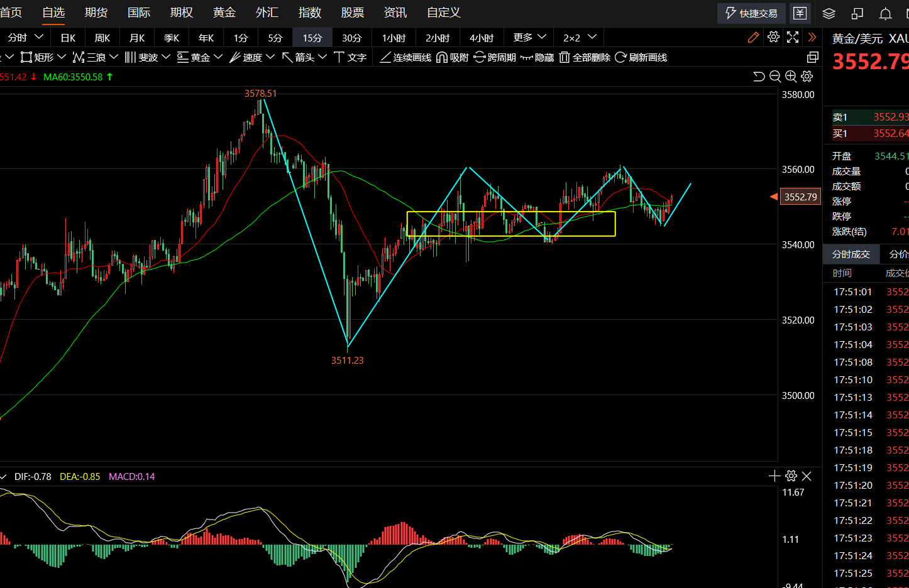Collapse right panel with orange double-arrow
Viewport: 909px width, 588px height.
(812, 37)
